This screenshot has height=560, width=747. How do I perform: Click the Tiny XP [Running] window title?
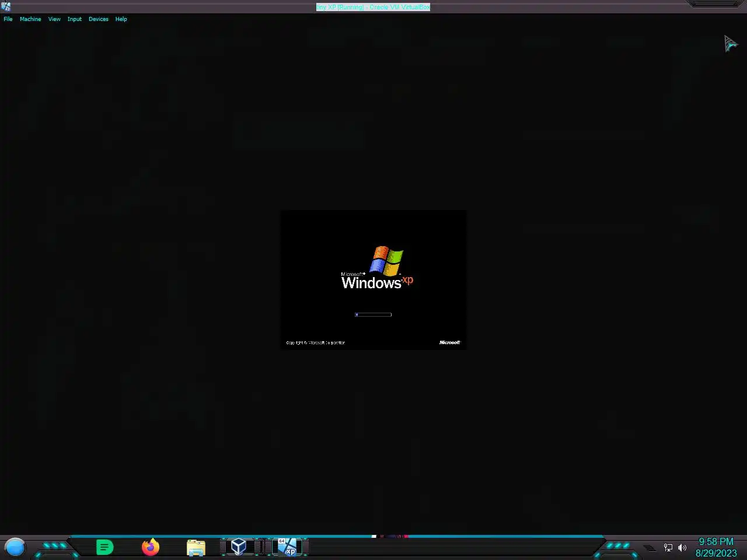click(373, 7)
